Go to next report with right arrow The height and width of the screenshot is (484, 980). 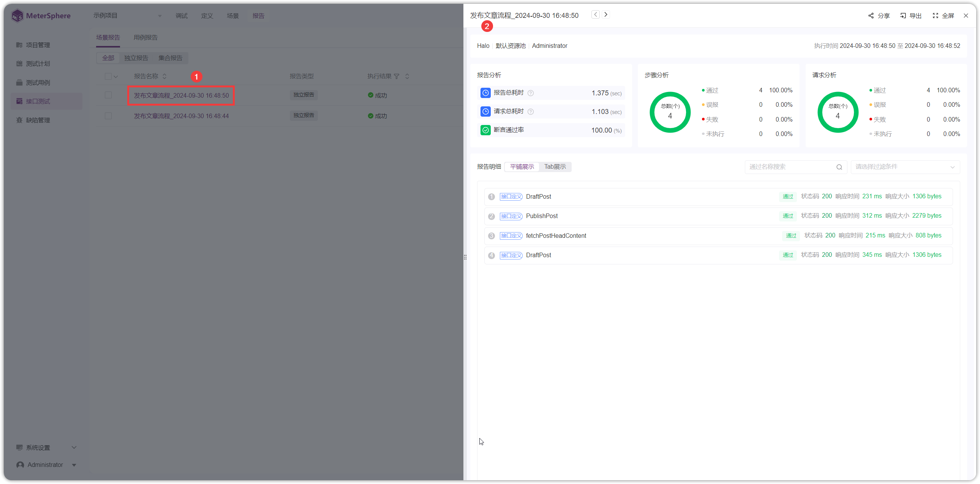605,15
